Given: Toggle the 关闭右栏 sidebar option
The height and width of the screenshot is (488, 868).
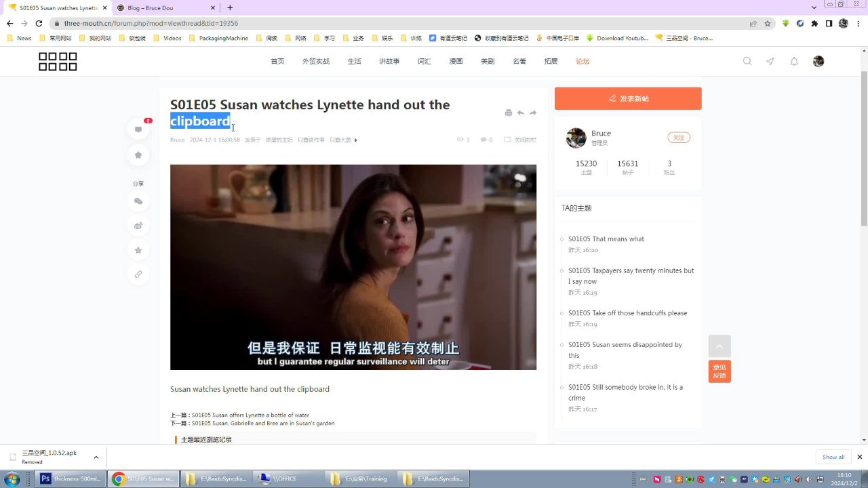Looking at the screenshot, I should (521, 140).
